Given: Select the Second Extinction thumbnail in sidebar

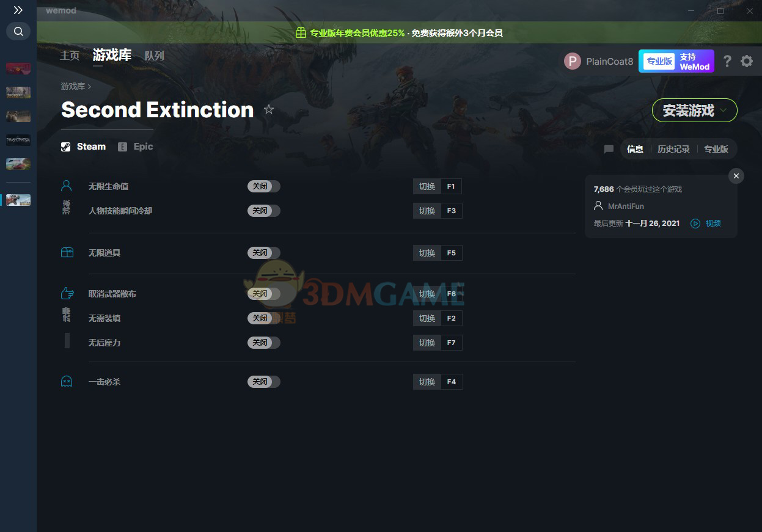Looking at the screenshot, I should (x=18, y=200).
